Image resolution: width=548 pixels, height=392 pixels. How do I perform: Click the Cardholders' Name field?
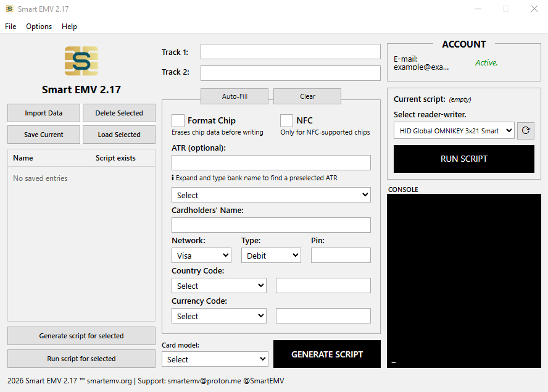271,225
